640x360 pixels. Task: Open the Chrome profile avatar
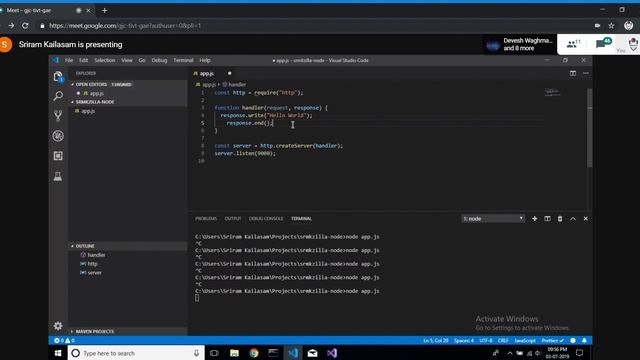pyautogui.click(x=629, y=26)
